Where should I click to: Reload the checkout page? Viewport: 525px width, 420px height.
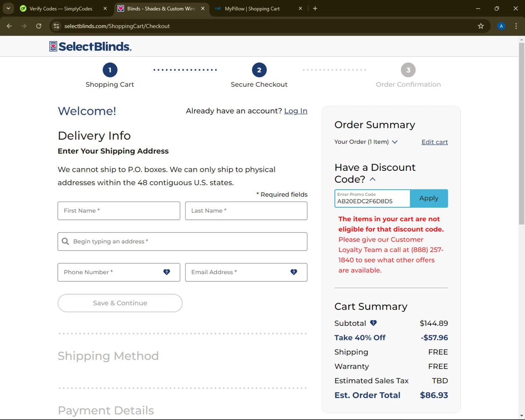click(39, 26)
